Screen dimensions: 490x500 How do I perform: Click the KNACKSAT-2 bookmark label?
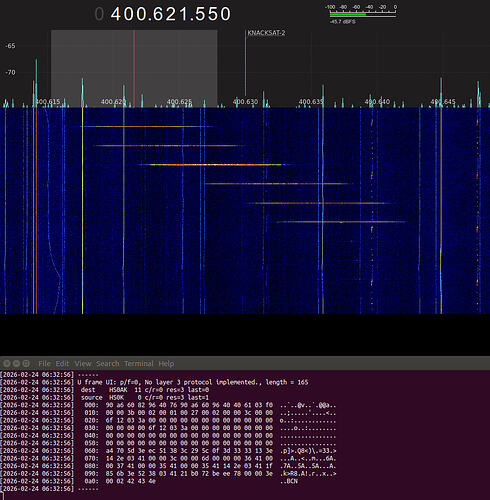266,33
